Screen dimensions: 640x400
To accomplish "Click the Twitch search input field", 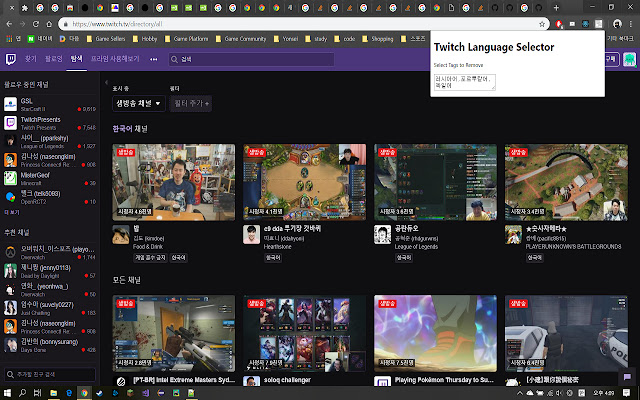I will click(251, 60).
